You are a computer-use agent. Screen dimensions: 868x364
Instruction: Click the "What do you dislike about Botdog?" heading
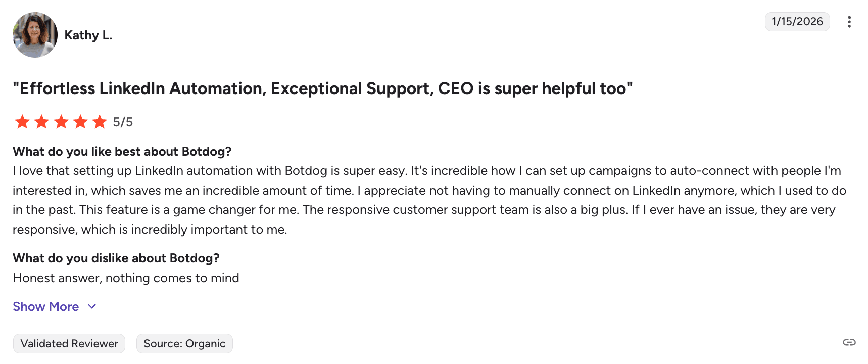[116, 258]
